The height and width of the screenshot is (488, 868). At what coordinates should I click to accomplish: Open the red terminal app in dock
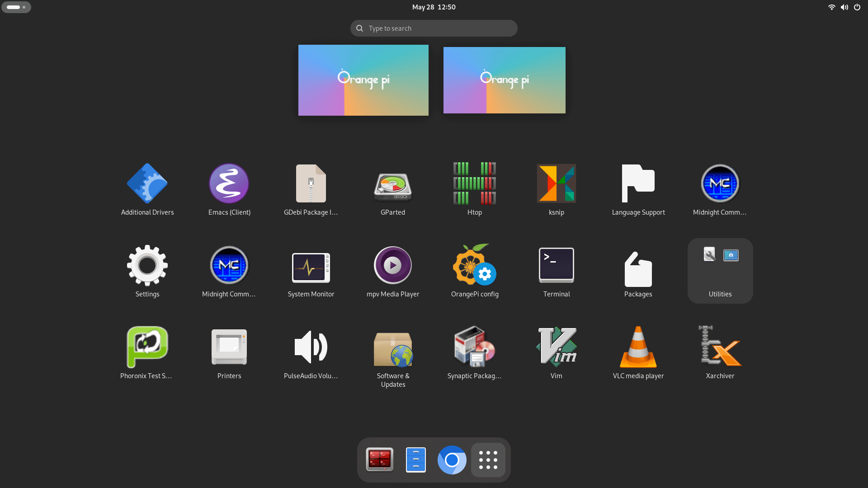380,460
